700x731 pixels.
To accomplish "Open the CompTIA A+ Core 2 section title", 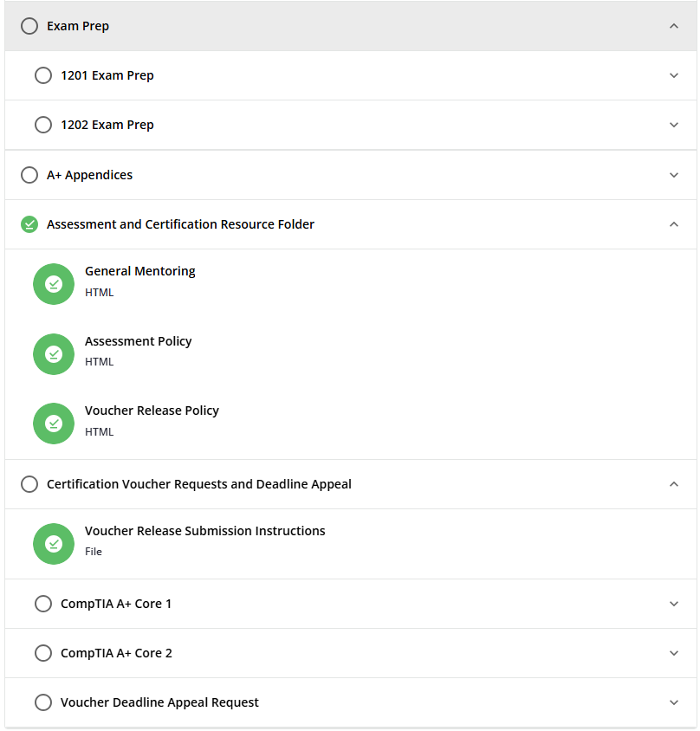I will [x=116, y=653].
